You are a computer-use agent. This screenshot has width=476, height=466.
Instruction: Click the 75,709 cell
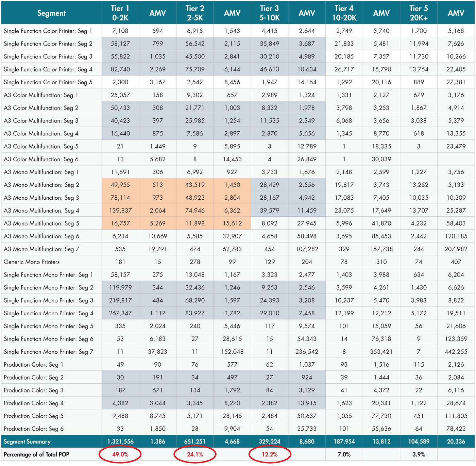(x=195, y=69)
